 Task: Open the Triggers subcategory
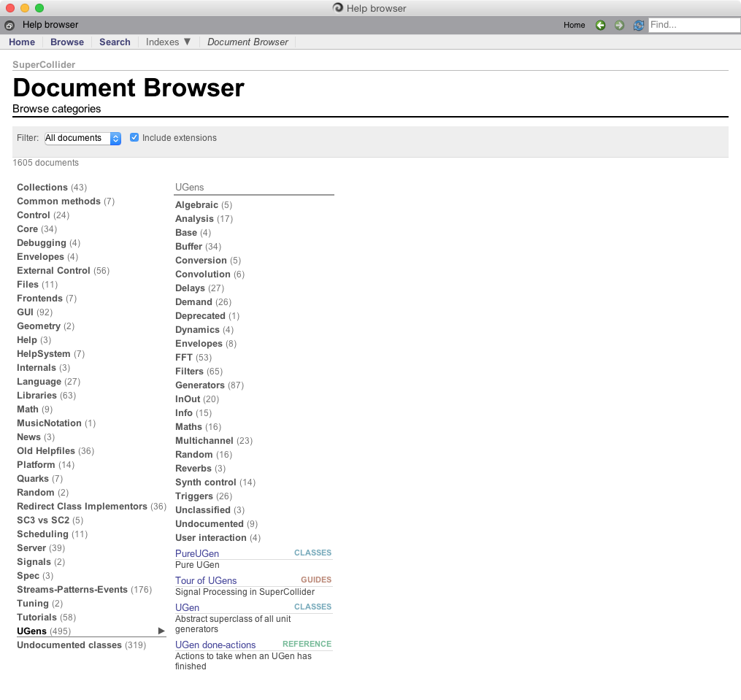point(204,496)
